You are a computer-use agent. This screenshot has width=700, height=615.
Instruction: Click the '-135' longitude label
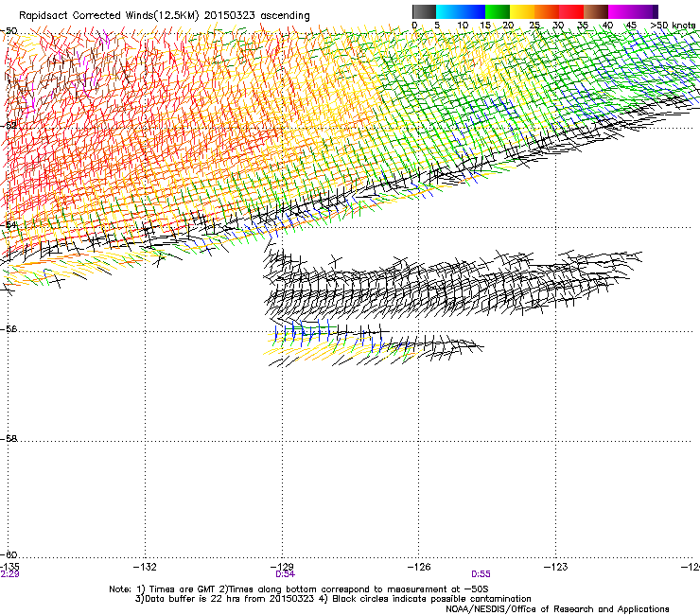coord(9,567)
